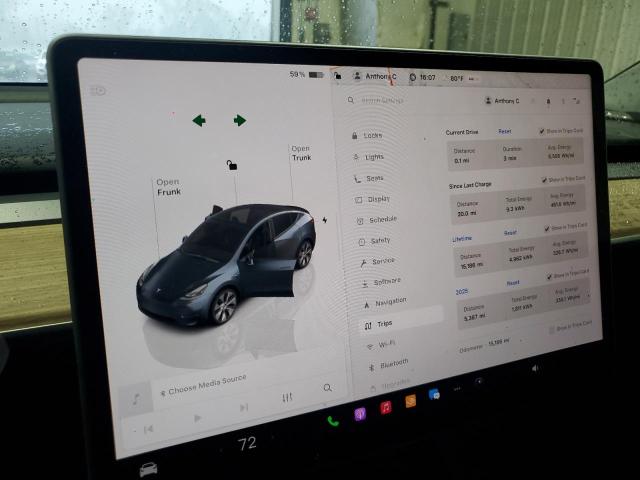Open the purple app icon in the dock
This screenshot has height=480, width=640.
(x=360, y=413)
